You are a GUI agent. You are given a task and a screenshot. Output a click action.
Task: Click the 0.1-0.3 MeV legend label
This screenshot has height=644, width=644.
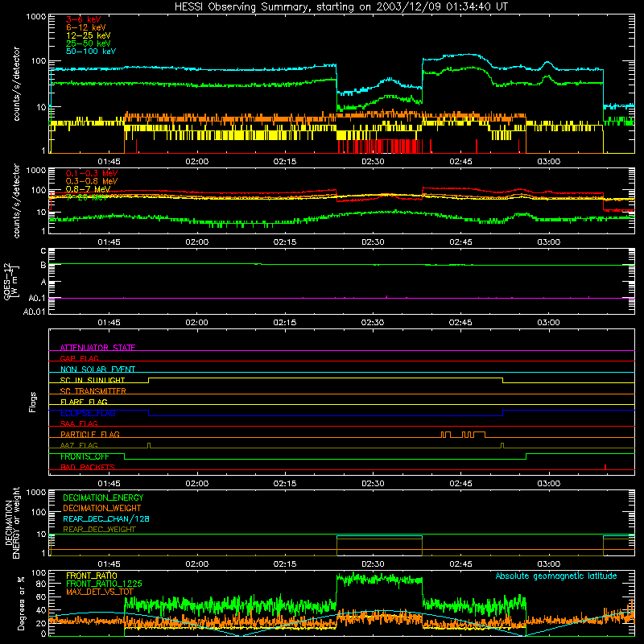(92, 173)
